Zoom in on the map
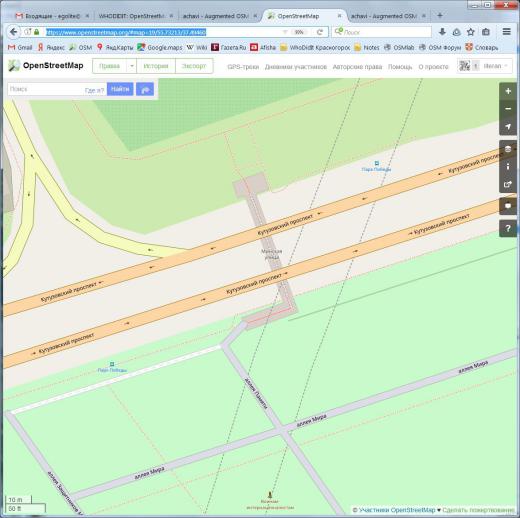Viewport: 520px width, 518px height. point(508,91)
